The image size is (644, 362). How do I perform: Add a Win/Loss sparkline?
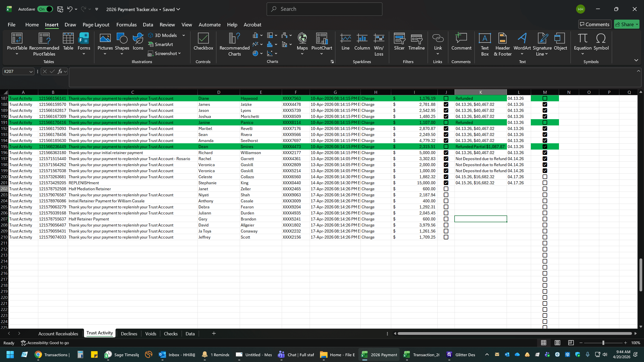379,44
